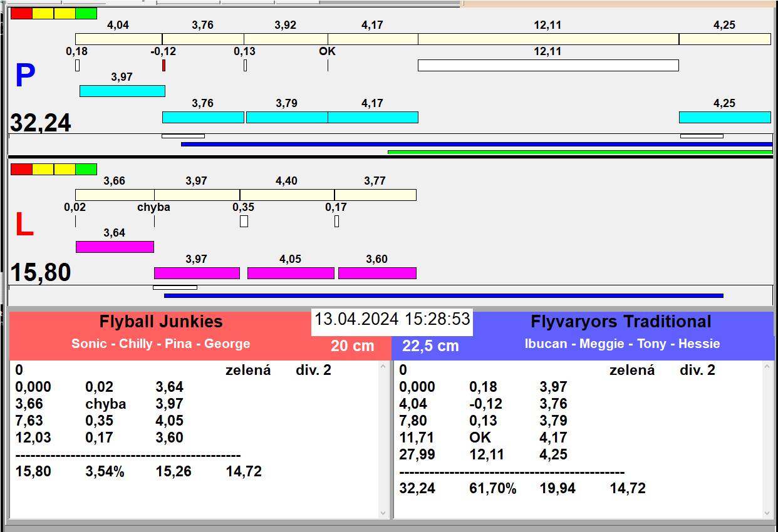The width and height of the screenshot is (778, 532).
Task: Select the magenta 3,64 run bar
Action: (115, 247)
